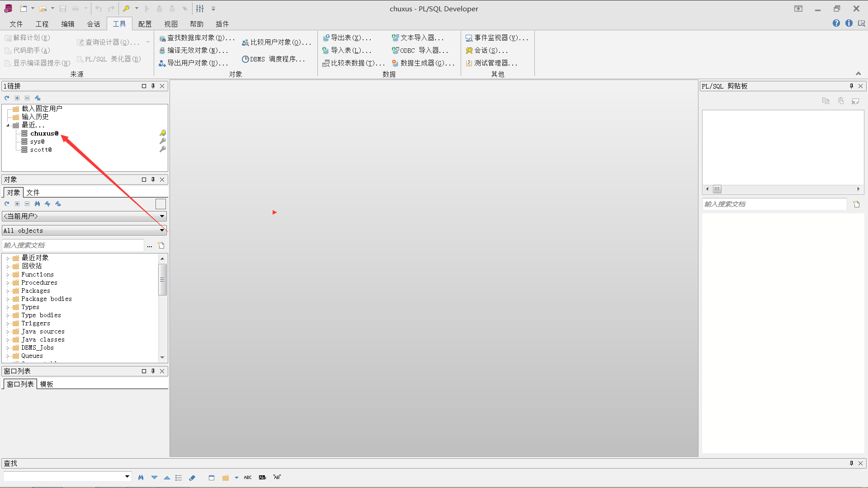868x488 pixels.
Task: Switch to the 模板 tab
Action: click(47, 384)
